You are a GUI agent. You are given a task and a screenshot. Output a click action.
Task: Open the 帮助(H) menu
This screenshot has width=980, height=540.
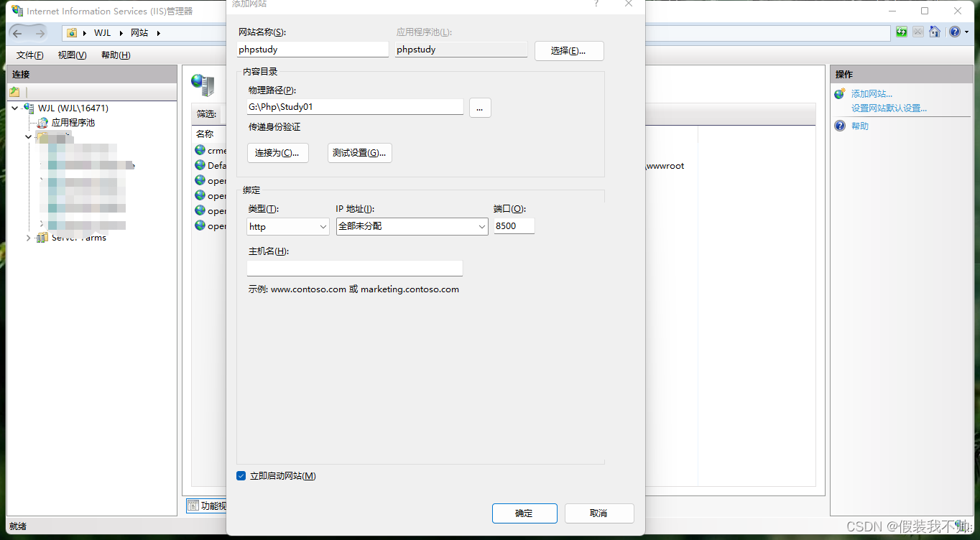tap(116, 55)
